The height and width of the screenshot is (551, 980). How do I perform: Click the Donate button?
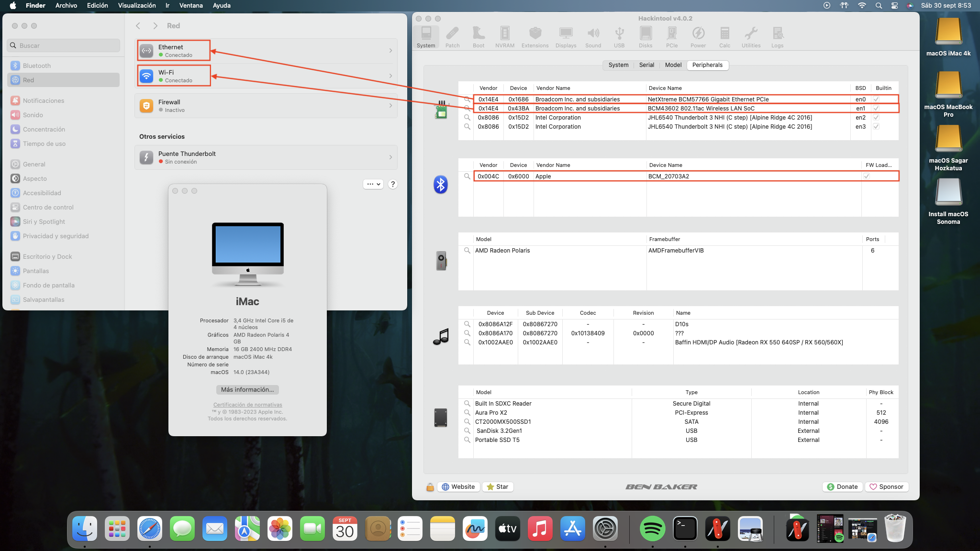[843, 487]
